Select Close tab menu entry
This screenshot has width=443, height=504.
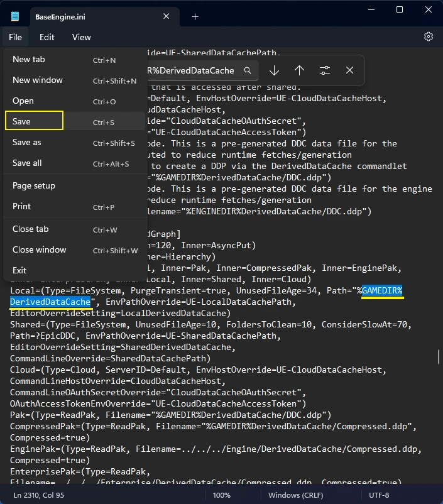[x=75, y=229]
